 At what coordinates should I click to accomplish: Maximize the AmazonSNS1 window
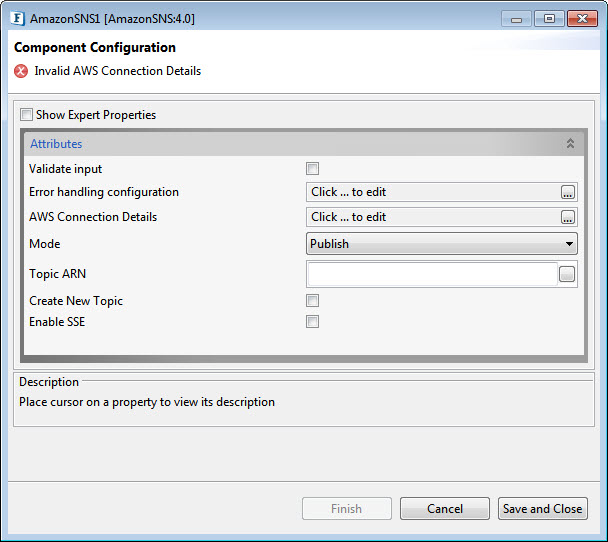coord(549,19)
